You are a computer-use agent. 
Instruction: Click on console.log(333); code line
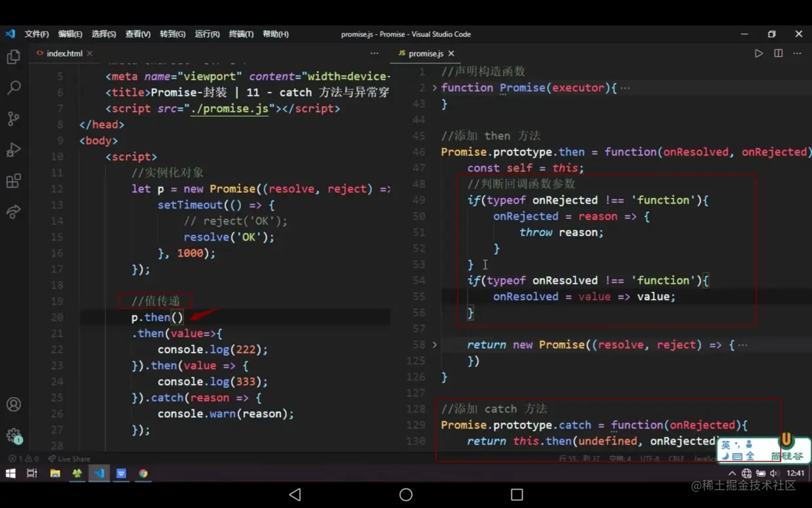213,381
